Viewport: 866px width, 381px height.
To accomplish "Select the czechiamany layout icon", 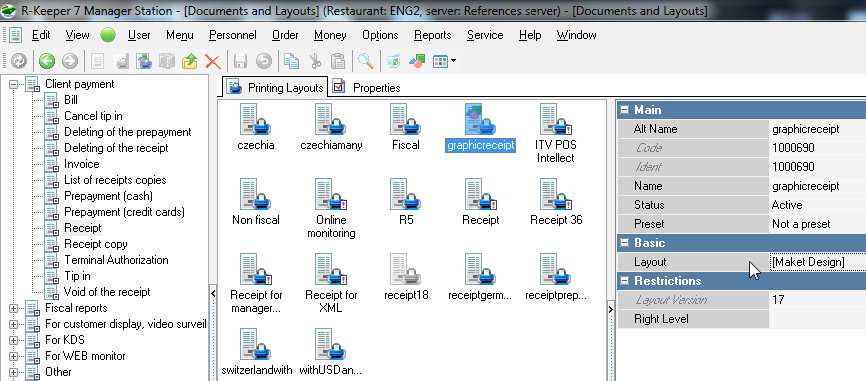I will click(331, 127).
